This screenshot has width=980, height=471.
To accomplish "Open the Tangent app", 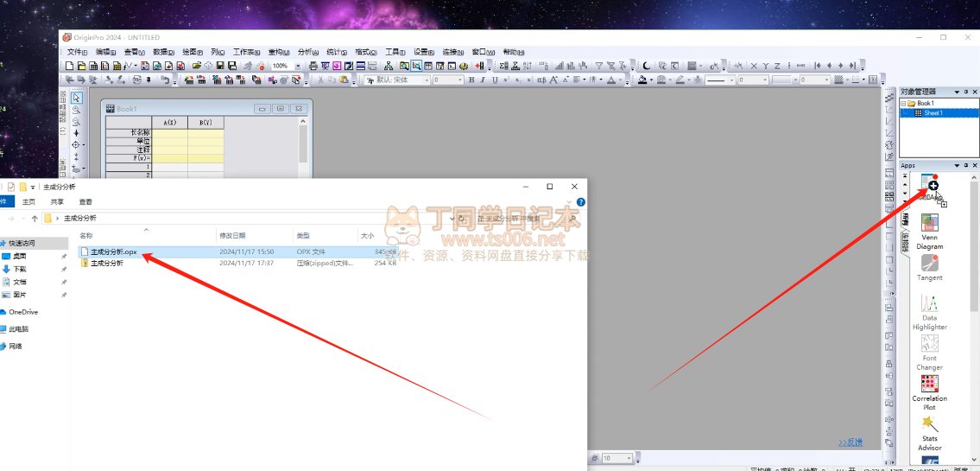I will (x=929, y=268).
